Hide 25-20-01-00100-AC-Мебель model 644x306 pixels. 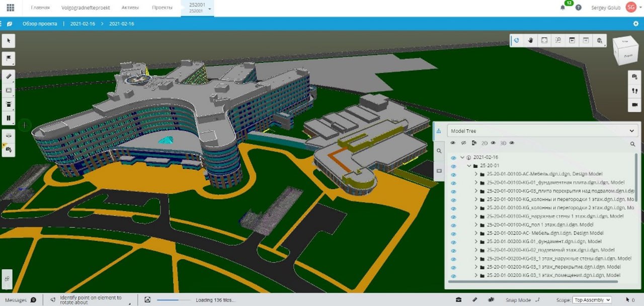pos(453,175)
